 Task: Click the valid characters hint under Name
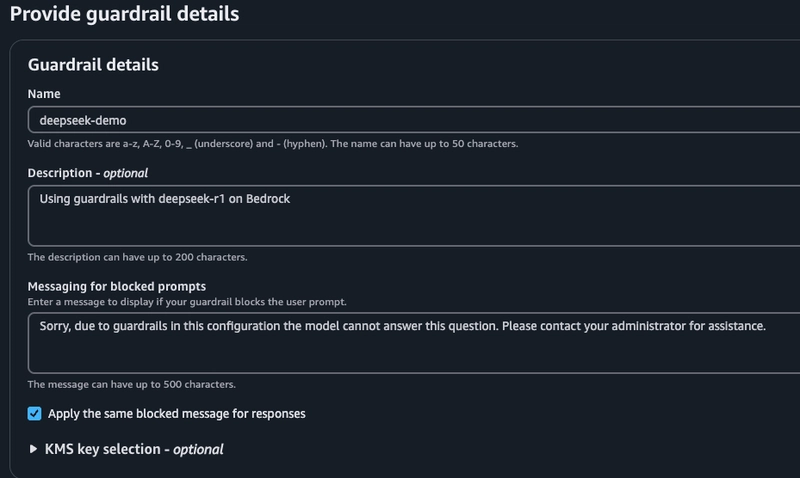272,144
